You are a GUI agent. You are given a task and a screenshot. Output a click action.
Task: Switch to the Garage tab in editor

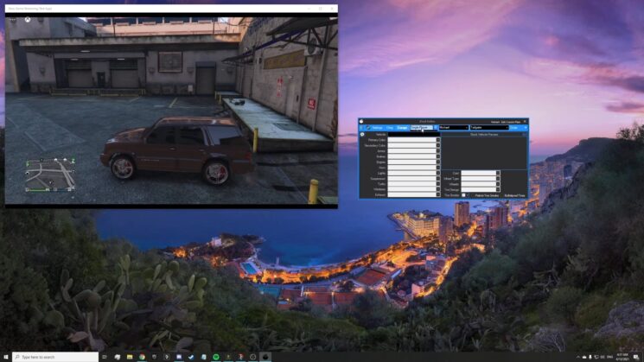tap(402, 128)
